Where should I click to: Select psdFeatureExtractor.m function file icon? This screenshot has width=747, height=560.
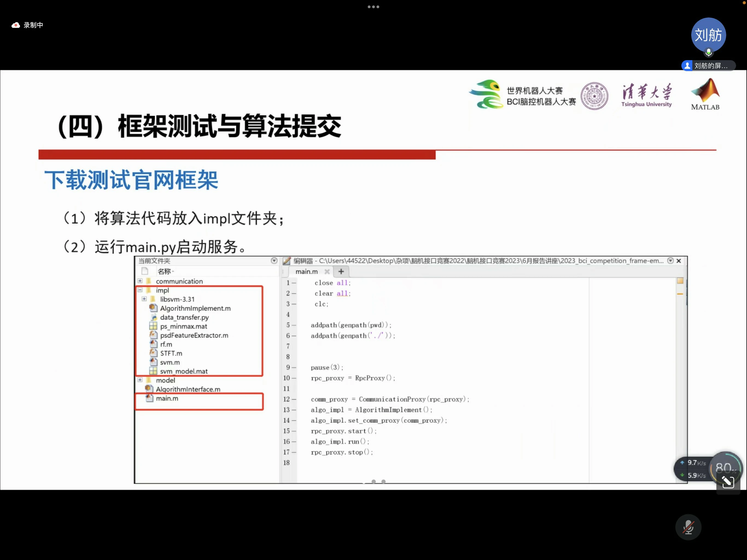point(153,335)
